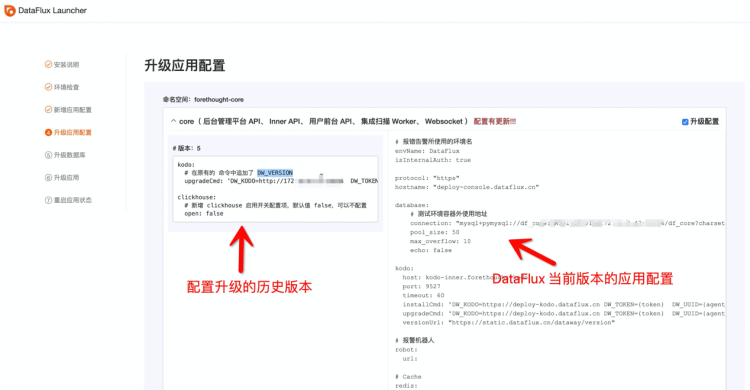Click the step 7 icon beside 重启应用状态
This screenshot has width=750, height=390.
(x=48, y=200)
